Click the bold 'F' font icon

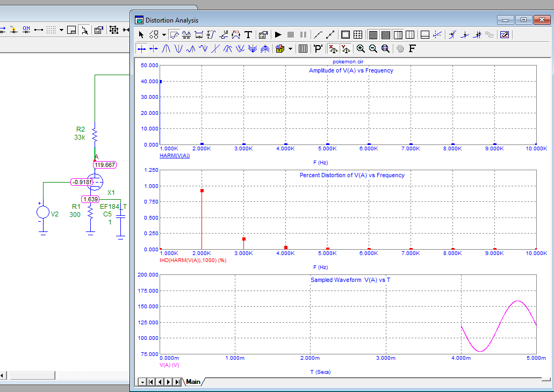coord(412,49)
